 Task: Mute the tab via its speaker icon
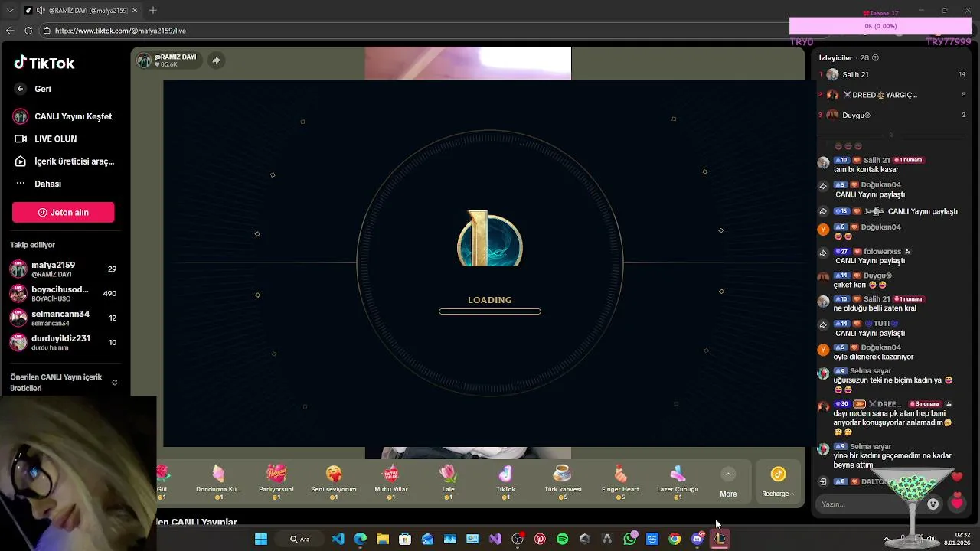[x=40, y=11]
